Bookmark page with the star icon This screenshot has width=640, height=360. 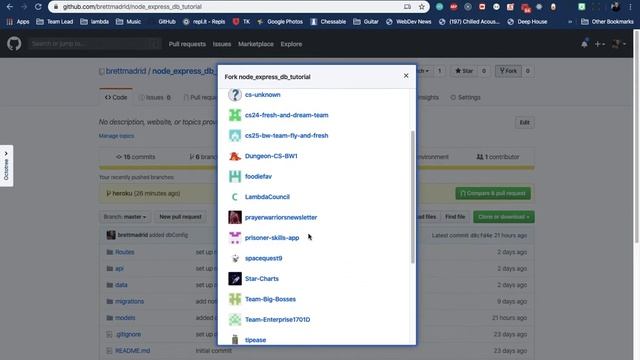[x=422, y=7]
